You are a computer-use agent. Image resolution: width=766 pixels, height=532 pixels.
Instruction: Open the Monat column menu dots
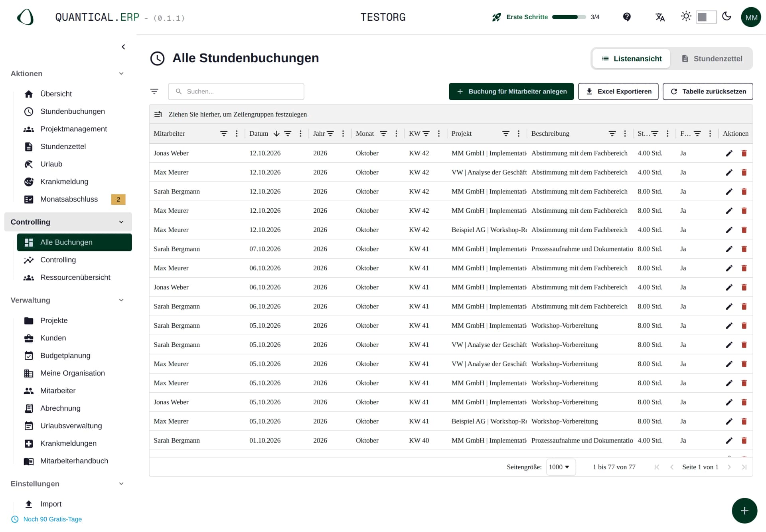(396, 134)
